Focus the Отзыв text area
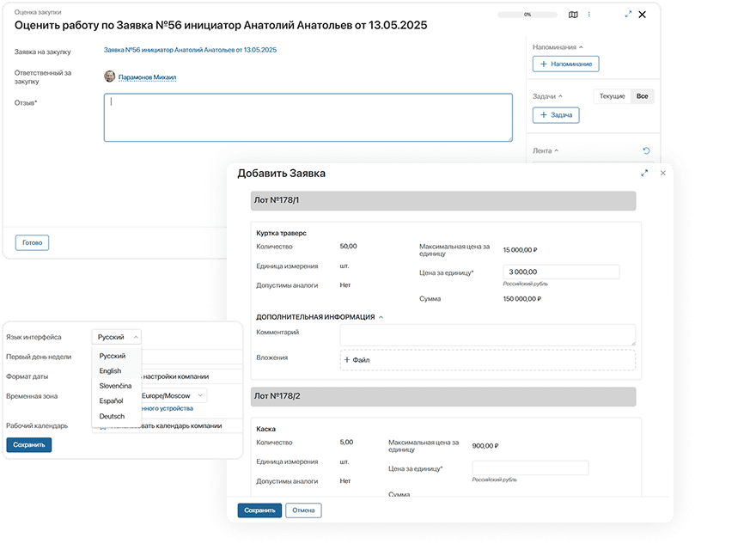 click(308, 117)
